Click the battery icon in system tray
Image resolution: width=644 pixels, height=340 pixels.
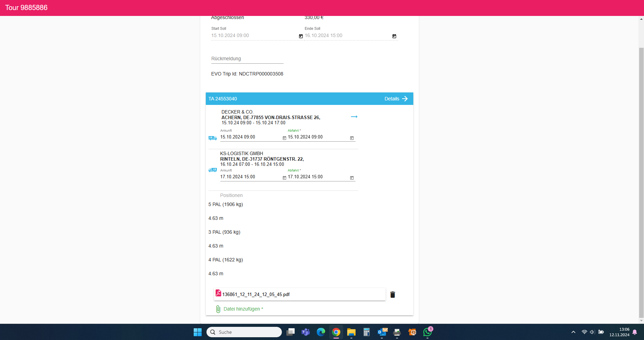tap(601, 332)
